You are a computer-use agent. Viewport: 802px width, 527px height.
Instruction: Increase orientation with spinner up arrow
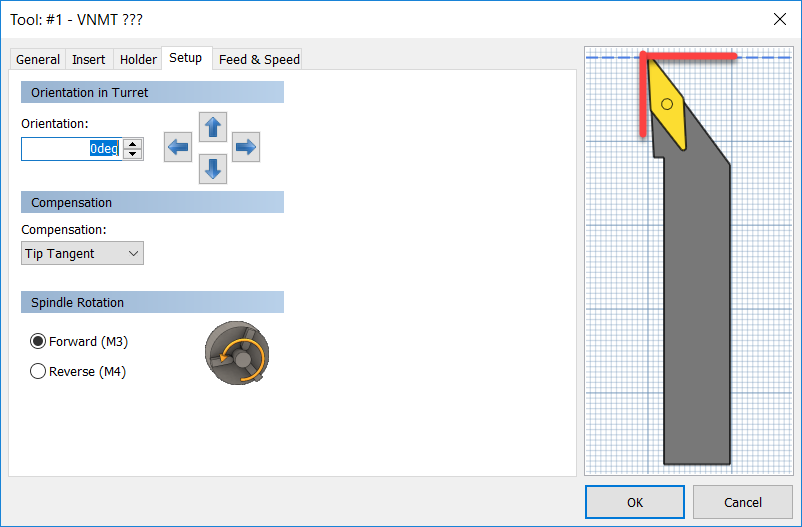tap(133, 144)
